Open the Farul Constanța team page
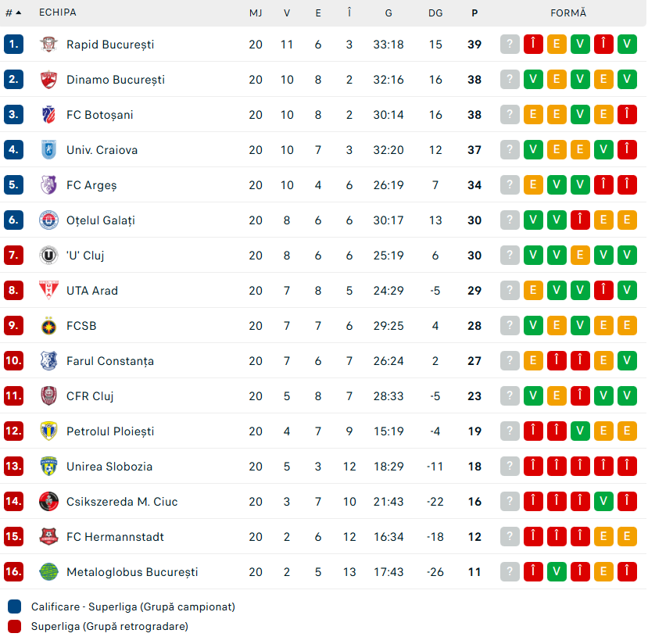 coord(110,361)
